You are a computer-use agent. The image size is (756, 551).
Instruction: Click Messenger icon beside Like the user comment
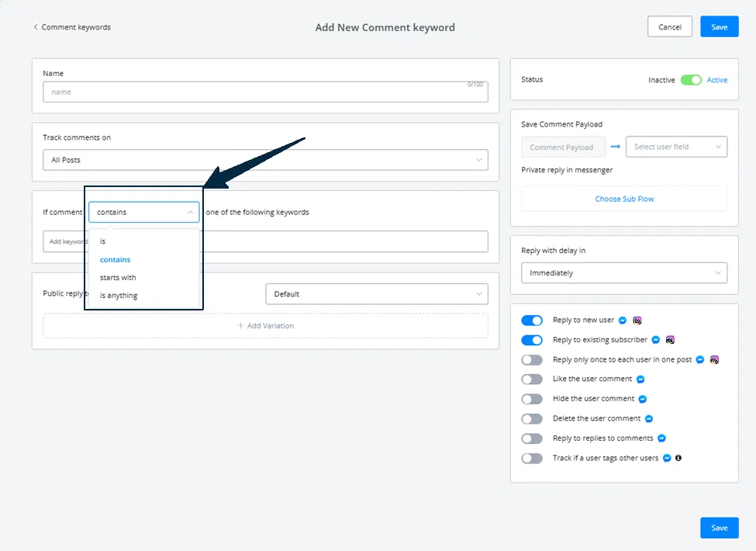(x=640, y=379)
